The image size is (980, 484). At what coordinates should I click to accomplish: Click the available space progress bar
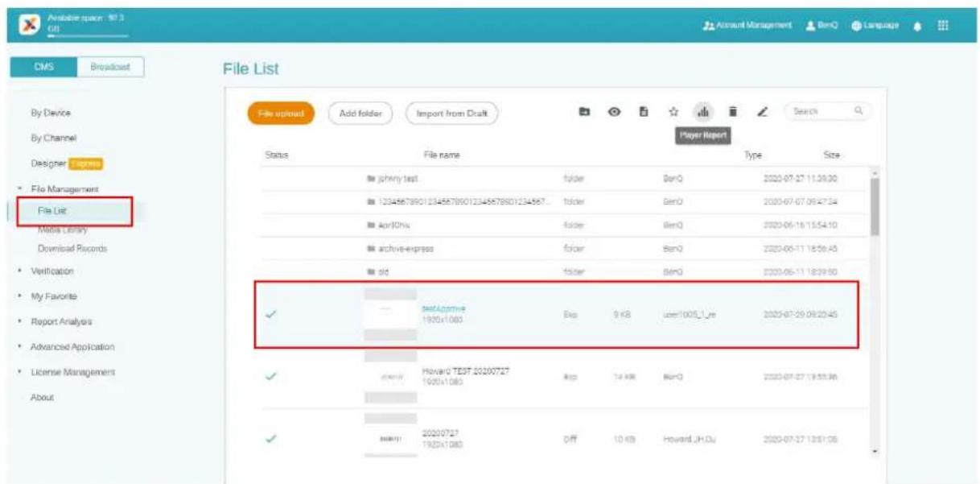(x=88, y=35)
